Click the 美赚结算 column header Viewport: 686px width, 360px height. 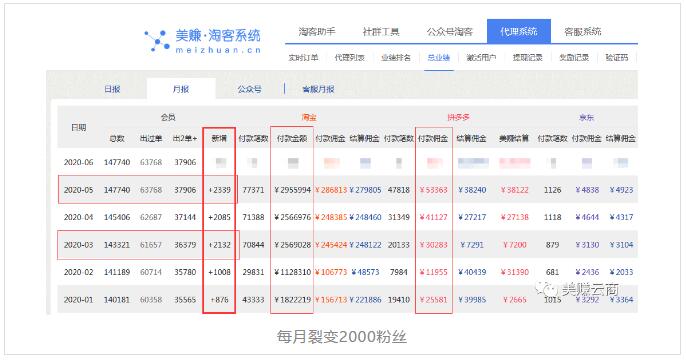coord(514,139)
